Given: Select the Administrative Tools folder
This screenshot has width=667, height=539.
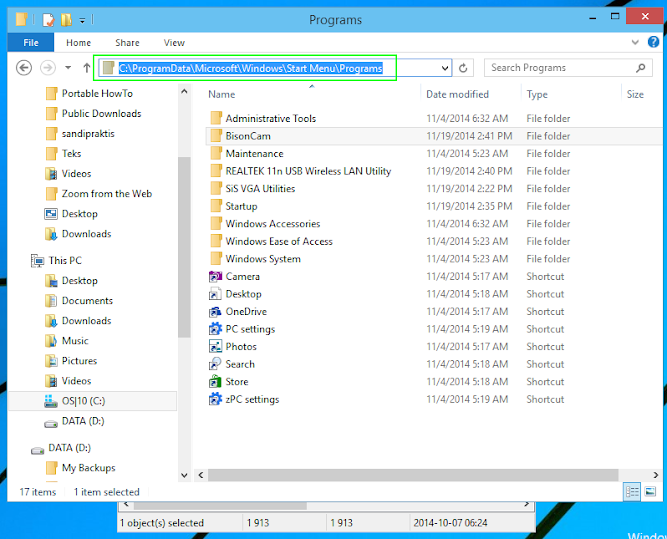Looking at the screenshot, I should pos(271,119).
